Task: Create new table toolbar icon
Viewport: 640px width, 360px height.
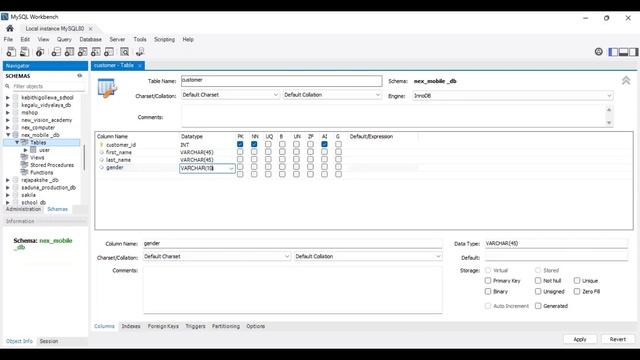Action: click(69, 52)
